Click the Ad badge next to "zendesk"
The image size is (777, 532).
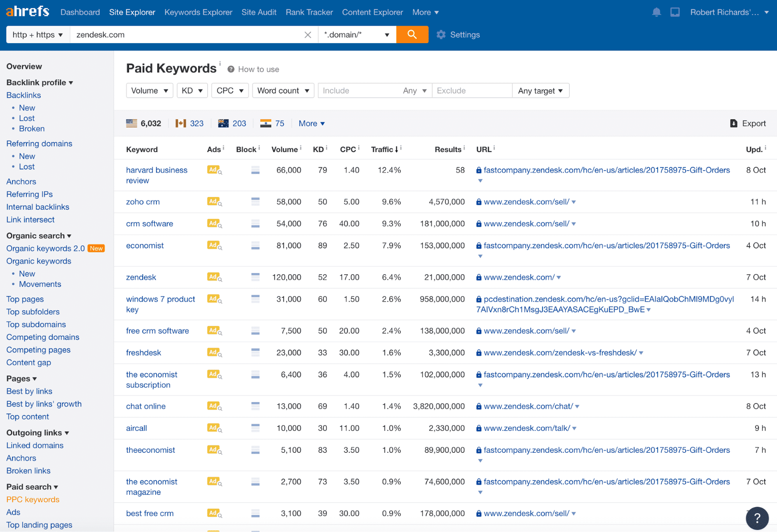[x=213, y=277]
